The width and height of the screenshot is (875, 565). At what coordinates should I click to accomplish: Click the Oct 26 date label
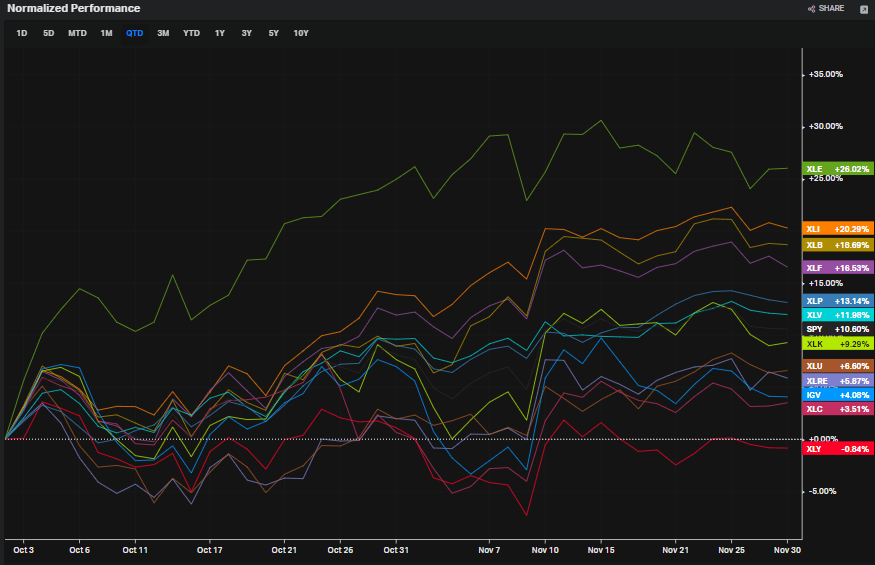coord(340,550)
